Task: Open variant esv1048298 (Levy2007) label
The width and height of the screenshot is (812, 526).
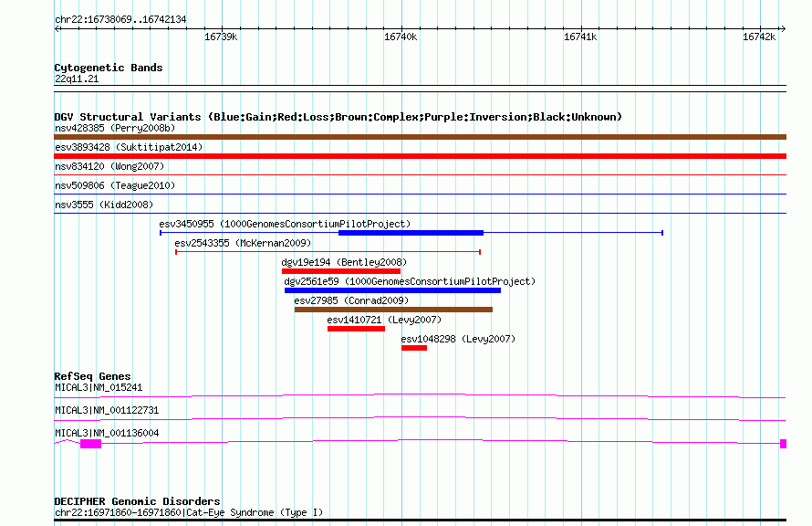Action: tap(458, 339)
